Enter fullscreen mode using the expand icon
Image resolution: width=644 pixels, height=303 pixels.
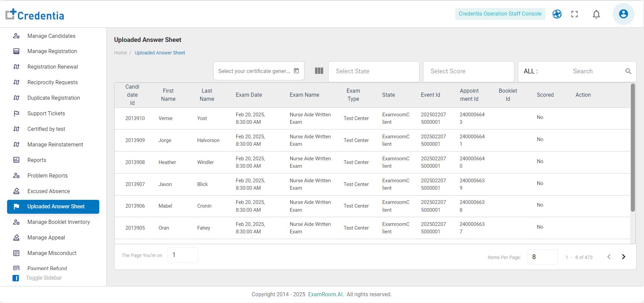click(x=574, y=14)
